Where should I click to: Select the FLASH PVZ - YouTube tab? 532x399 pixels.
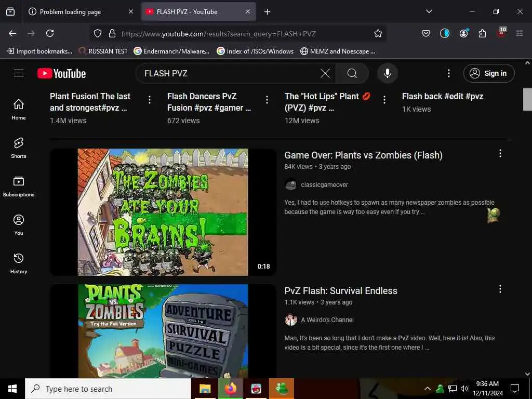click(198, 12)
